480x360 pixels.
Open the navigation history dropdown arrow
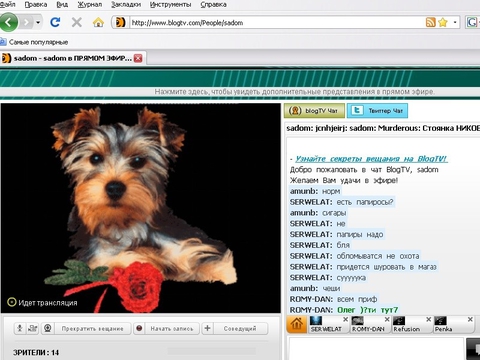(x=38, y=23)
